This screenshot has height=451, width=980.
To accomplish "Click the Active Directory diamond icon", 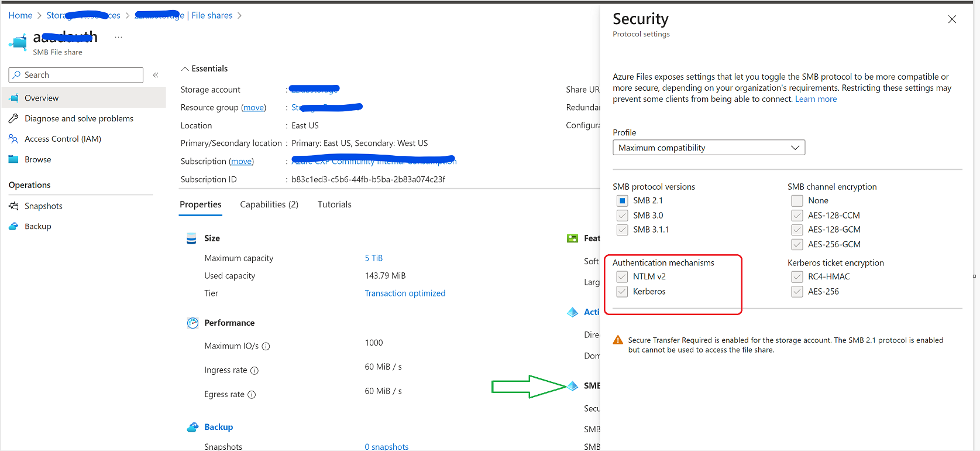I will pos(572,312).
